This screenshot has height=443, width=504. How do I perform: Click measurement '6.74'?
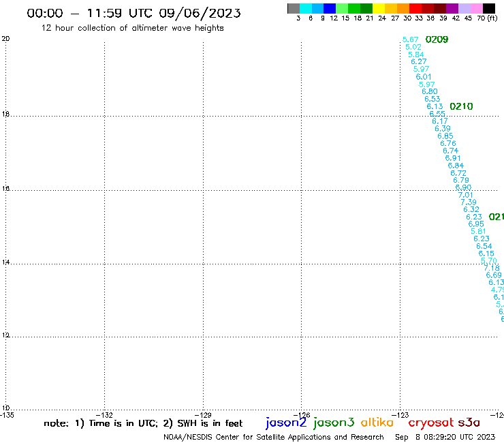coord(450,151)
